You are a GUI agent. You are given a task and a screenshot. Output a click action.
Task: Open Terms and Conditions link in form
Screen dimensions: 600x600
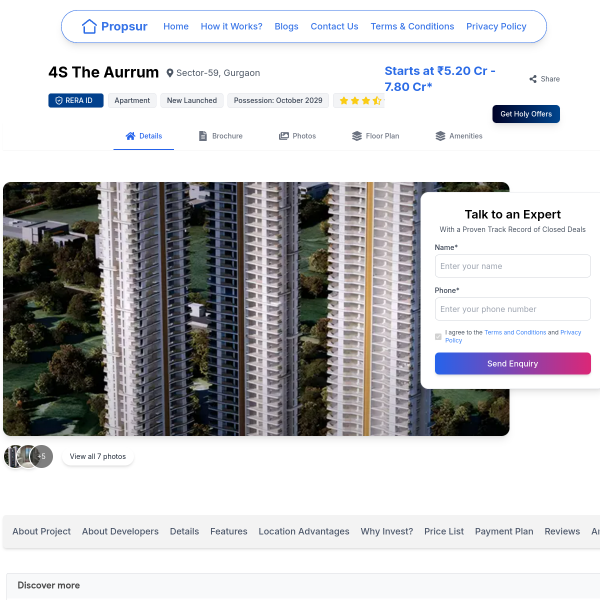515,333
